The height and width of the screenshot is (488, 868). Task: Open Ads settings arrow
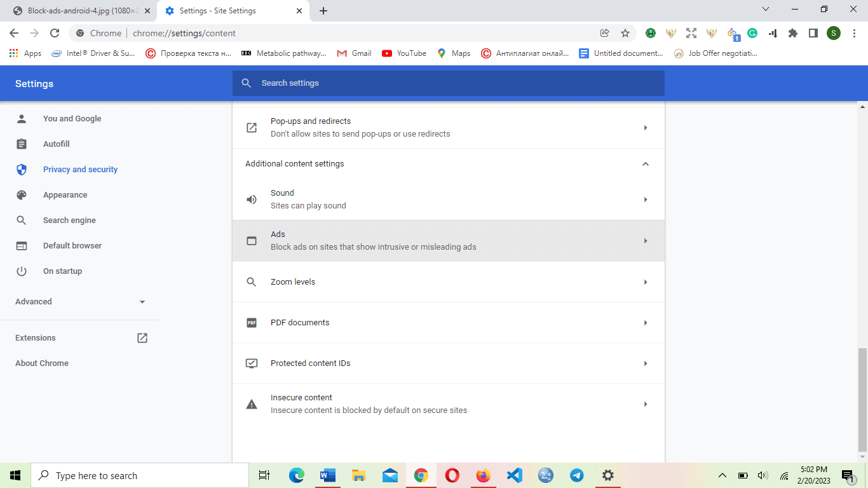click(x=646, y=241)
